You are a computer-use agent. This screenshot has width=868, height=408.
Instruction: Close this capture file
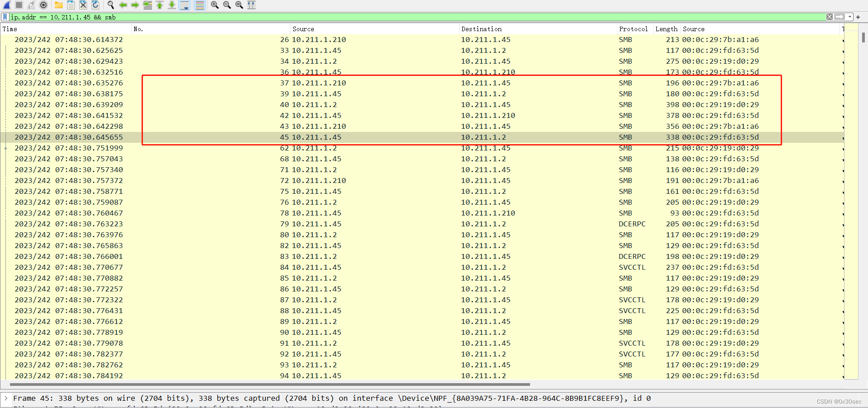pos(83,5)
